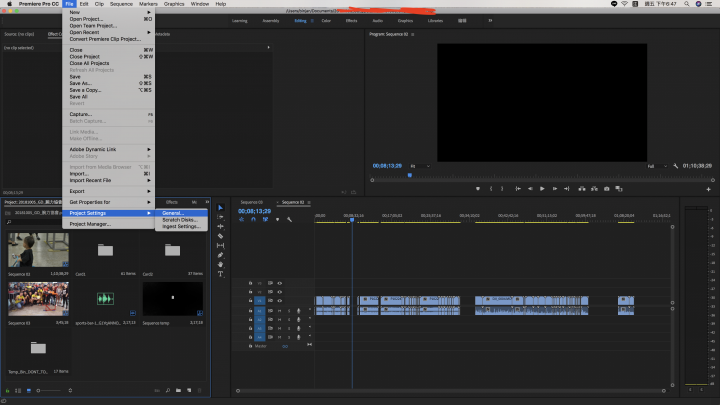Open the Full playback resolution dropdown
This screenshot has height=405, width=720.
[657, 166]
